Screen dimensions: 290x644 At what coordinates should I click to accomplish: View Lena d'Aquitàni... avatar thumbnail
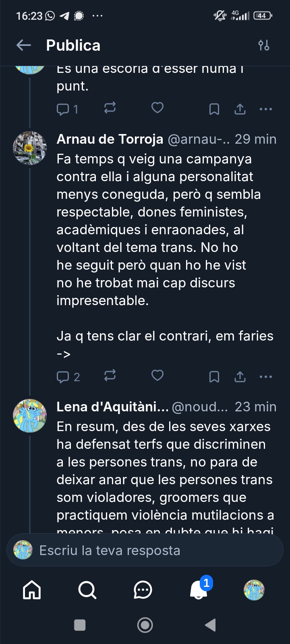(30, 416)
